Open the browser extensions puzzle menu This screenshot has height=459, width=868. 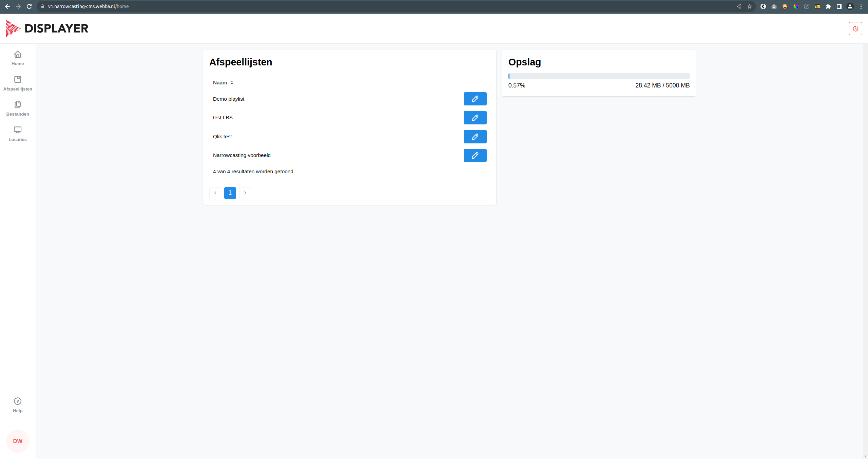(x=828, y=6)
